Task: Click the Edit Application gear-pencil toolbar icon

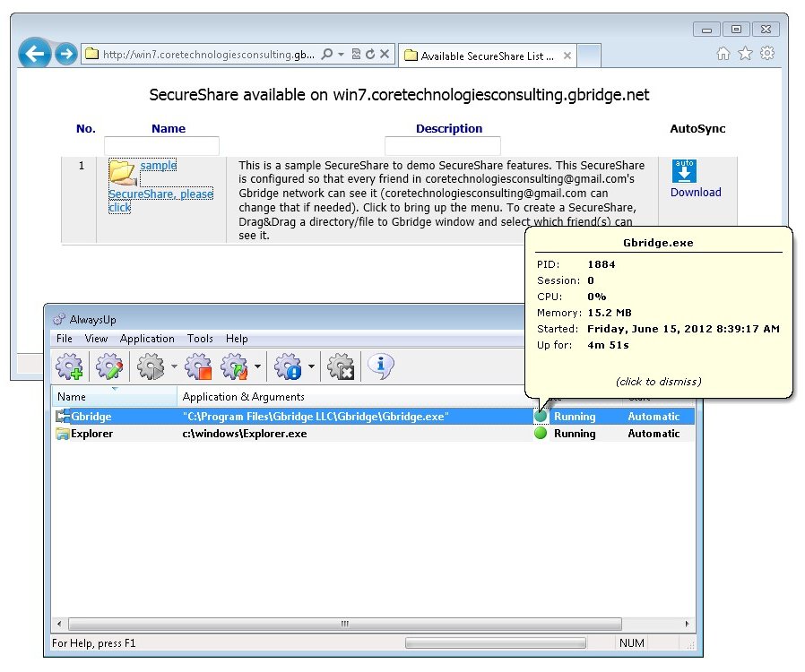Action: point(109,366)
